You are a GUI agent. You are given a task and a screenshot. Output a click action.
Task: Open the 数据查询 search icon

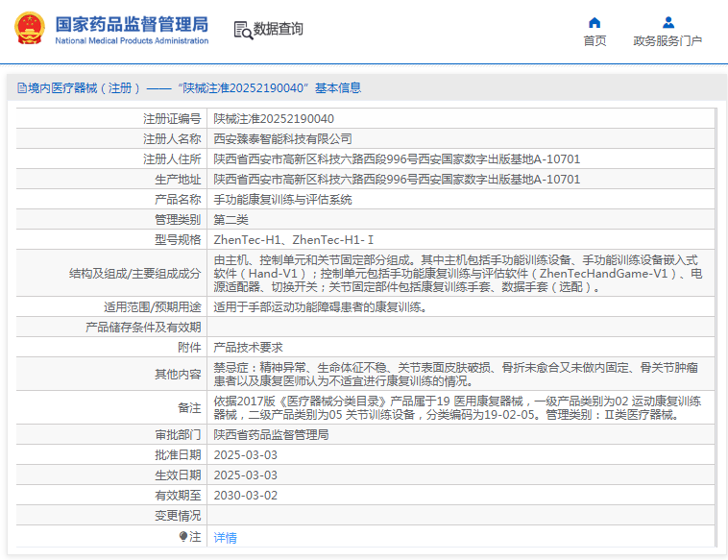[x=243, y=30]
